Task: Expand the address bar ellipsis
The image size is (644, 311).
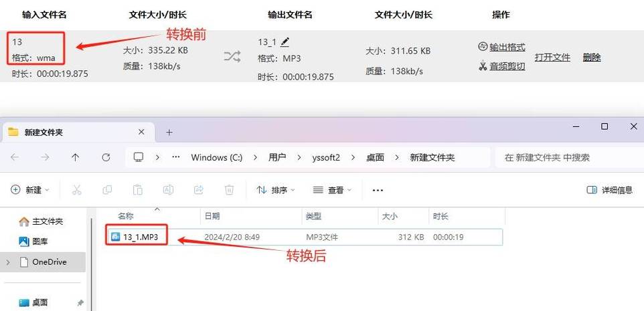Action: point(176,157)
